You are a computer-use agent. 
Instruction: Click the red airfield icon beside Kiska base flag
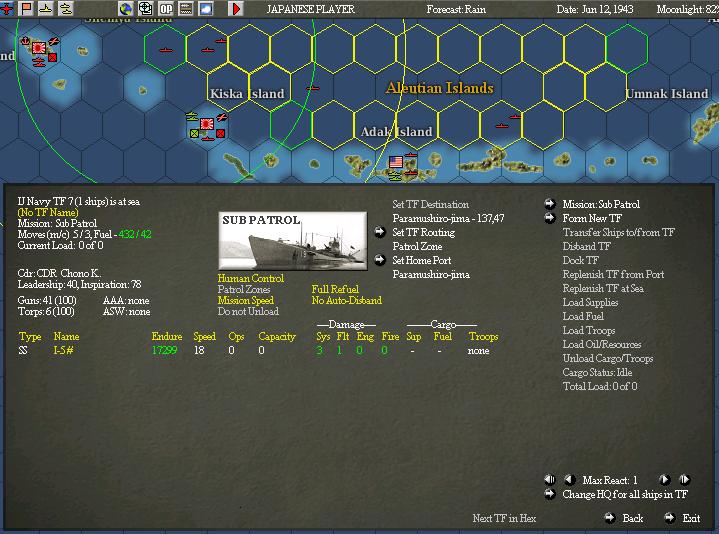tap(222, 117)
